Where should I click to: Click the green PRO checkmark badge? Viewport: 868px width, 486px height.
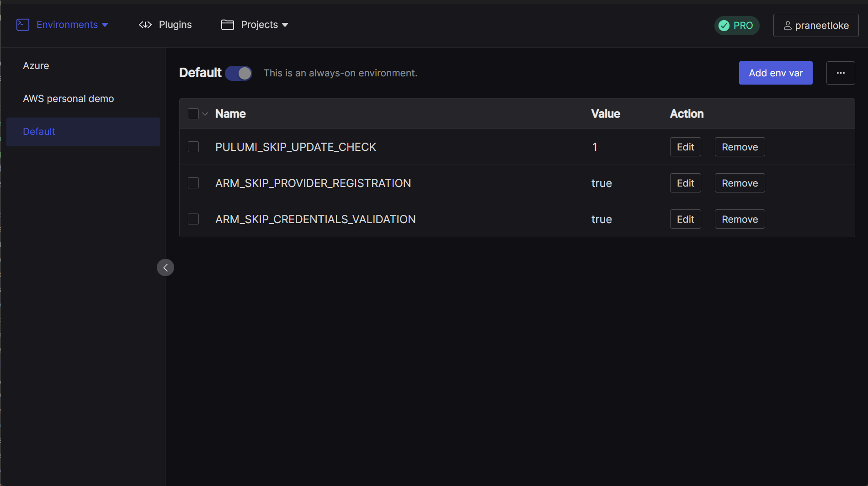(724, 26)
